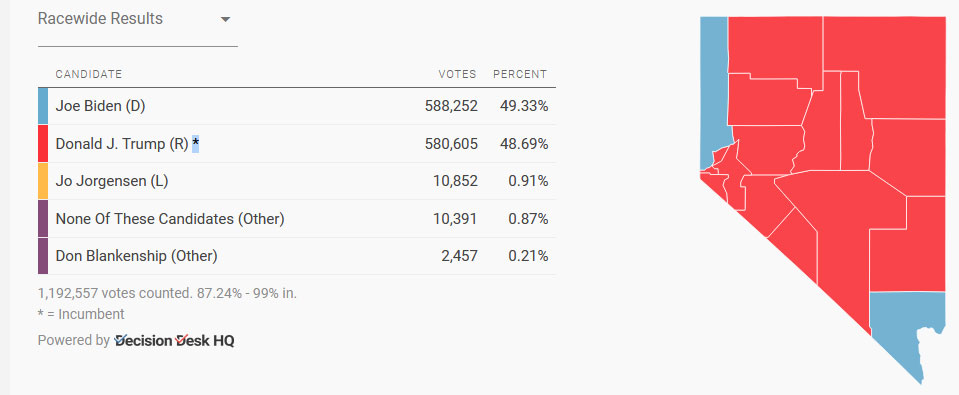This screenshot has width=959, height=395.
Task: Select the Jo Jorgensen (L) row
Action: point(297,181)
